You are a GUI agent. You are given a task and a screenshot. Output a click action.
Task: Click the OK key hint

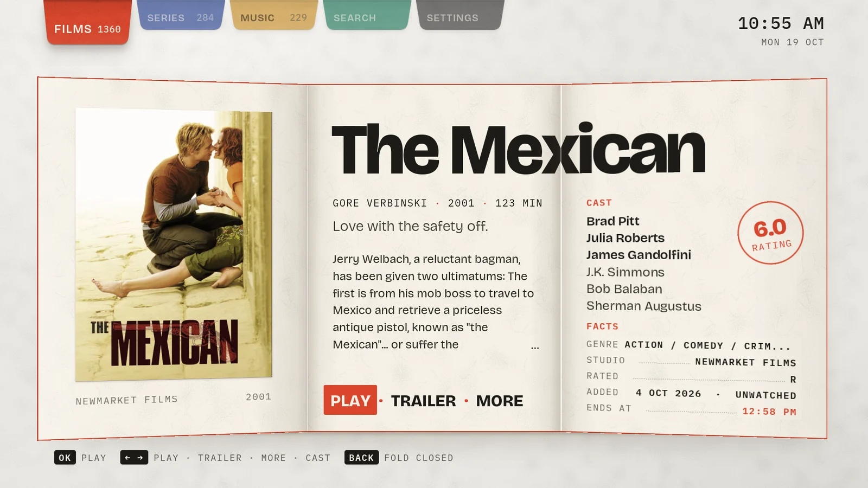pos(65,458)
